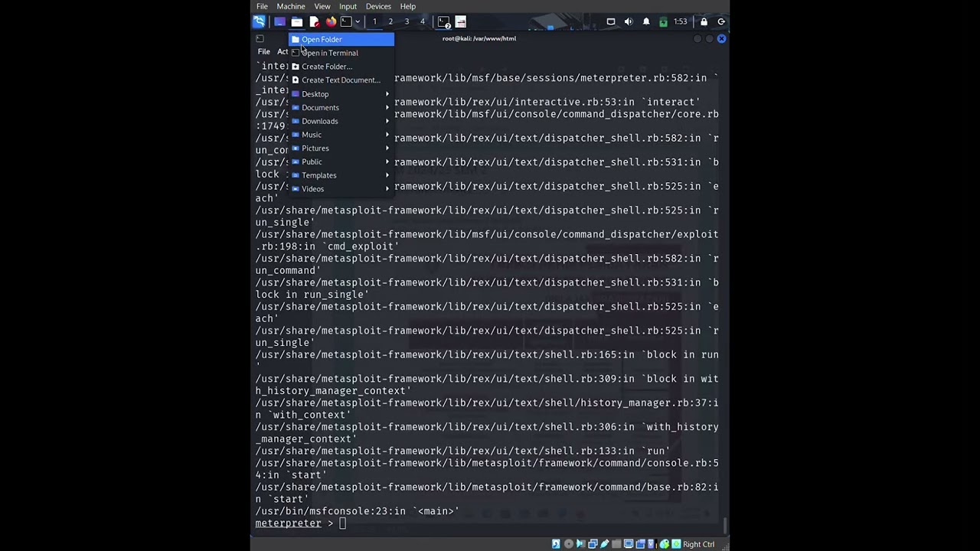The width and height of the screenshot is (980, 551).
Task: Open the display settings tray icon
Action: pos(611,21)
